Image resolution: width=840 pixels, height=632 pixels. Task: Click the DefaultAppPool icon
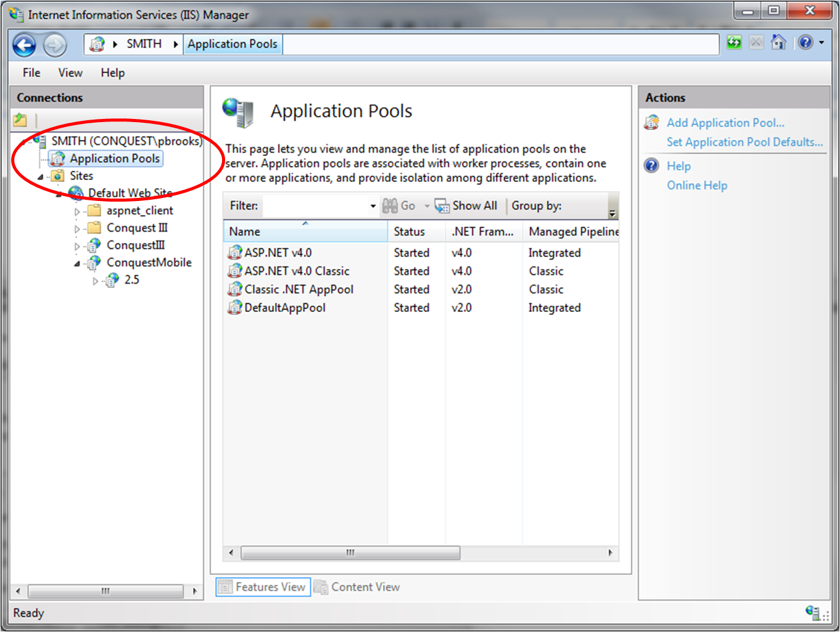tap(234, 307)
